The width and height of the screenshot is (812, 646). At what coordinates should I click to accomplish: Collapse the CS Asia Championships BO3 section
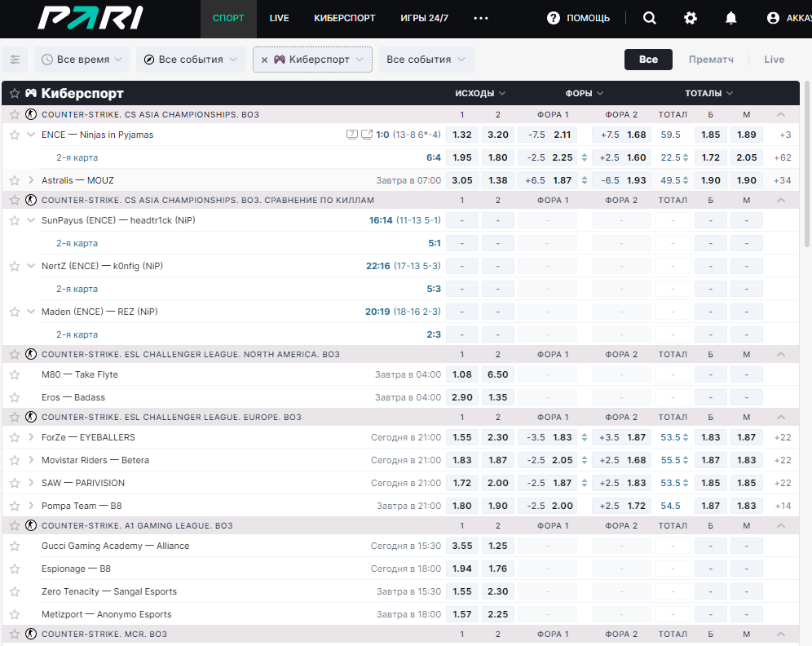(781, 114)
